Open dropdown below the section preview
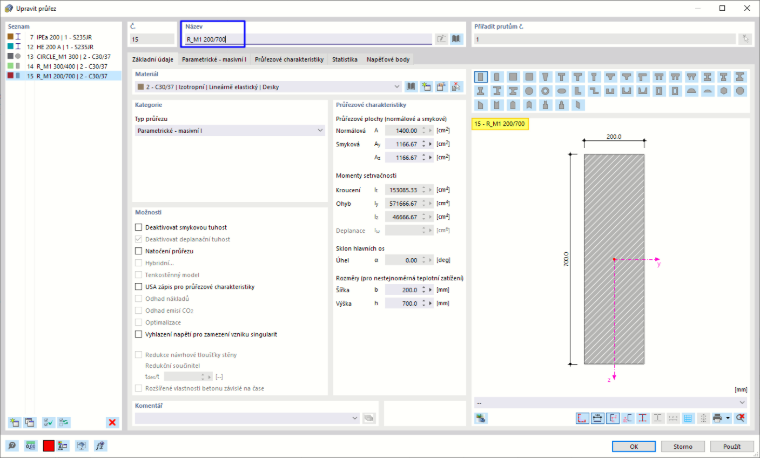760x458 pixels. point(611,402)
